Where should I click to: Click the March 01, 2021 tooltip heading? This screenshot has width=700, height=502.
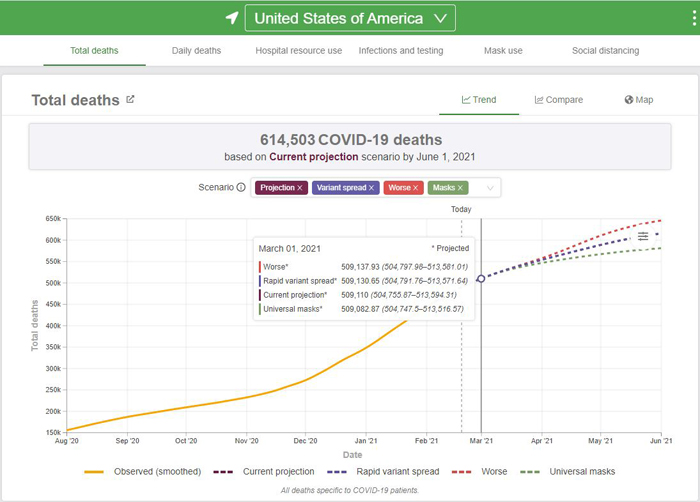pos(289,249)
